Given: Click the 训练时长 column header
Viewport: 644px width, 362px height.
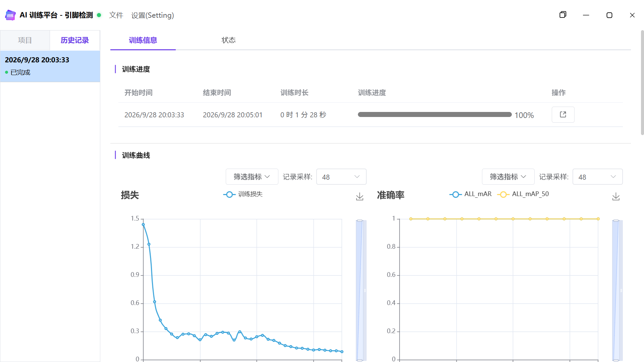Looking at the screenshot, I should [x=294, y=93].
